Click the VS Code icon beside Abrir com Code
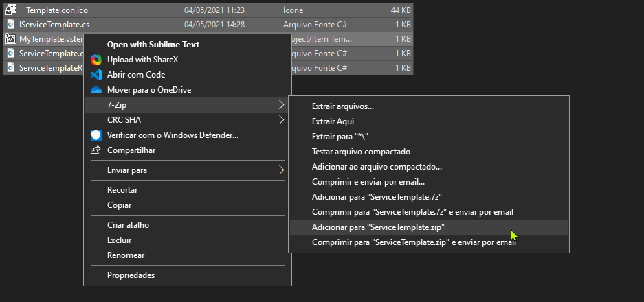 coord(96,75)
